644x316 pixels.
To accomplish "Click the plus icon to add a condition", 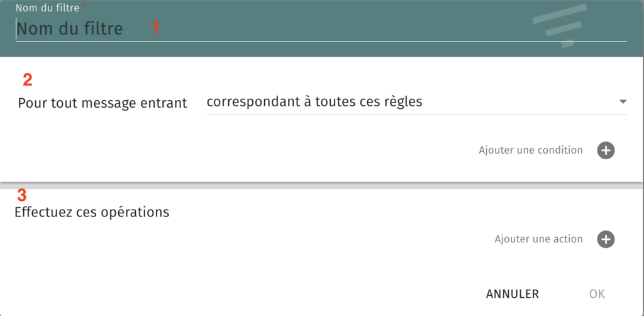I will (x=606, y=150).
